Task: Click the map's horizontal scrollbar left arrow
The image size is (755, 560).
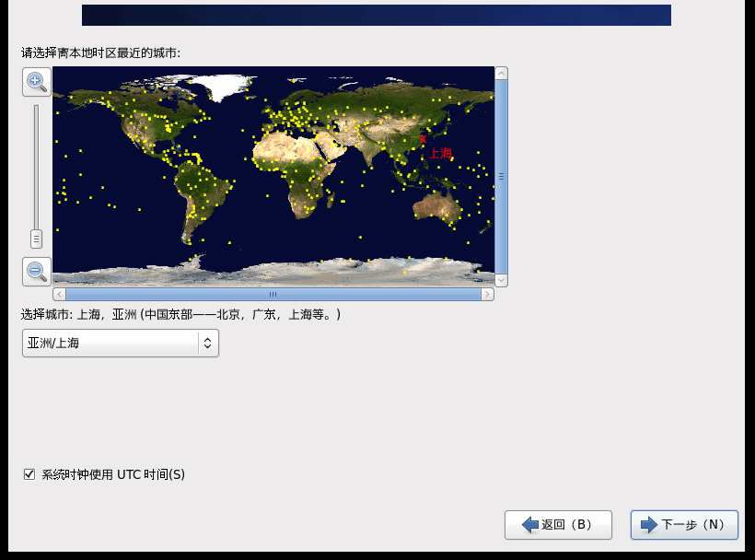Action: coord(59,294)
